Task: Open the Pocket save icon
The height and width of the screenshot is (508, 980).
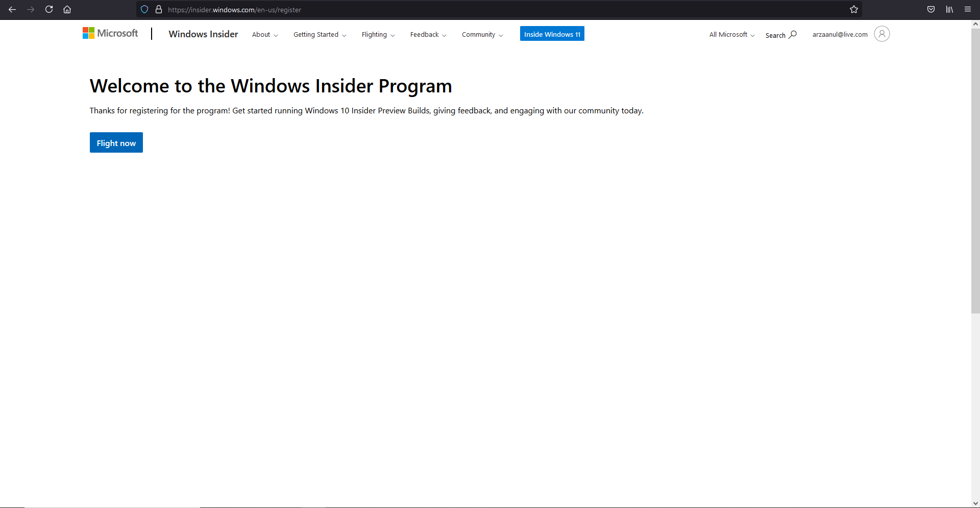Action: 931,10
